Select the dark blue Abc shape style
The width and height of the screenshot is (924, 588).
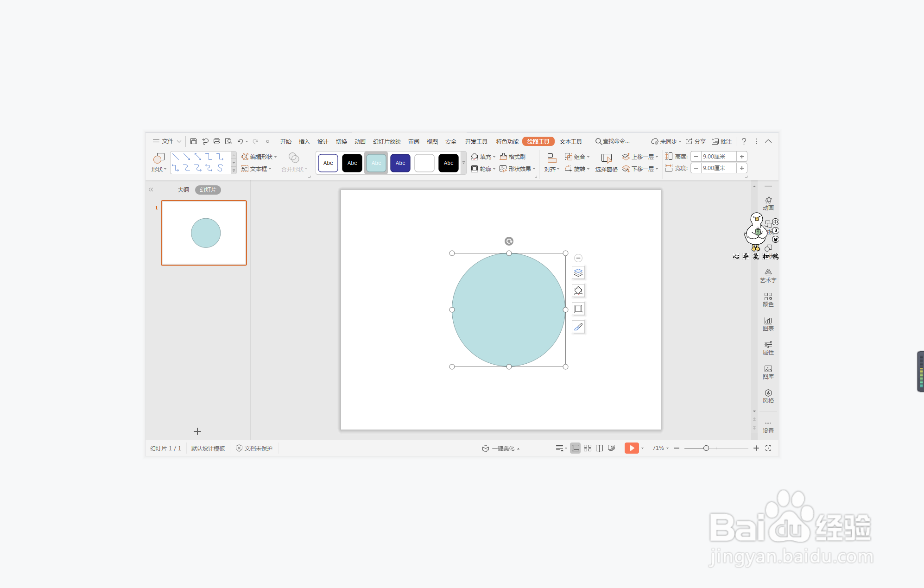400,163
